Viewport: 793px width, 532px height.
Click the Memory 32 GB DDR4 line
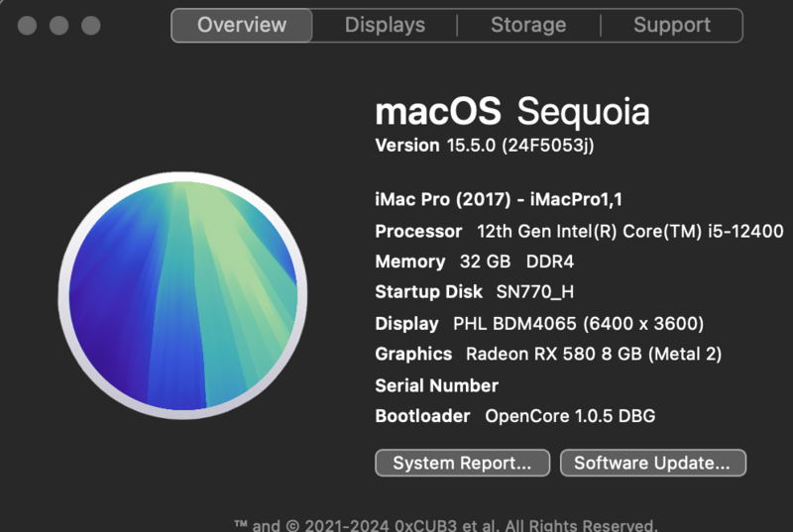click(x=475, y=262)
